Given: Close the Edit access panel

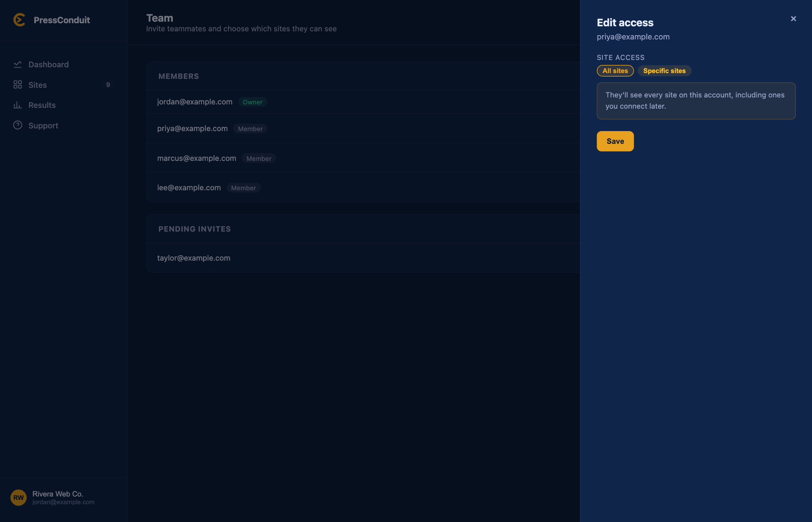Looking at the screenshot, I should [x=793, y=19].
